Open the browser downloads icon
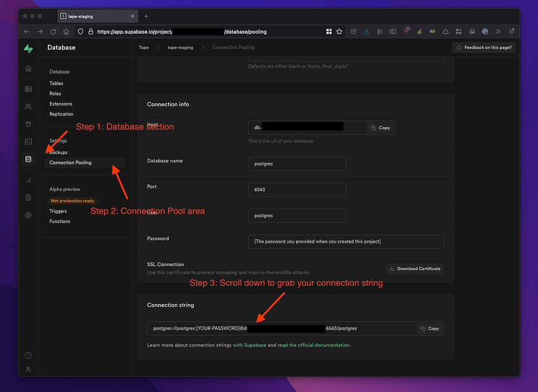 (367, 32)
